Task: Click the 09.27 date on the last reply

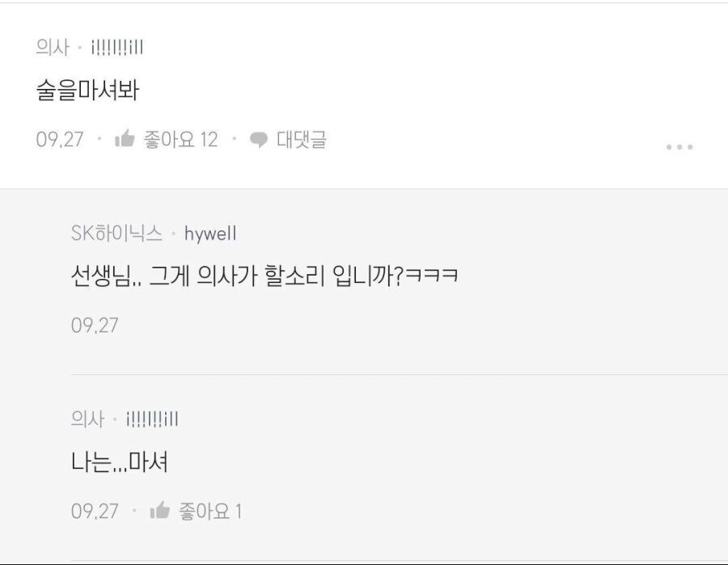Action: 95,511
